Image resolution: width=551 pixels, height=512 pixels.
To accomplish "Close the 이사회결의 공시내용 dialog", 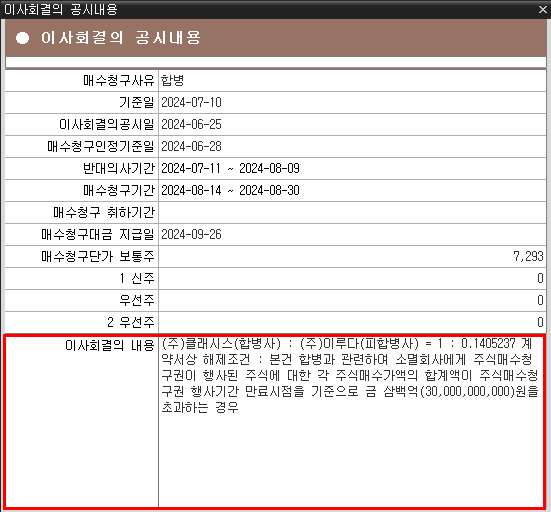I will pos(543,9).
